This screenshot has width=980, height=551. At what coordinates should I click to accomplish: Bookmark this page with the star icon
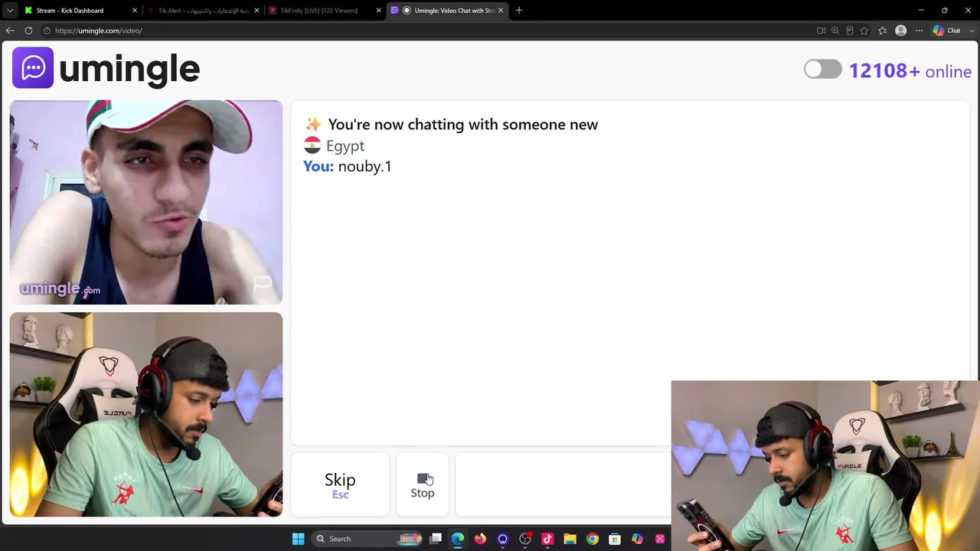coord(864,31)
